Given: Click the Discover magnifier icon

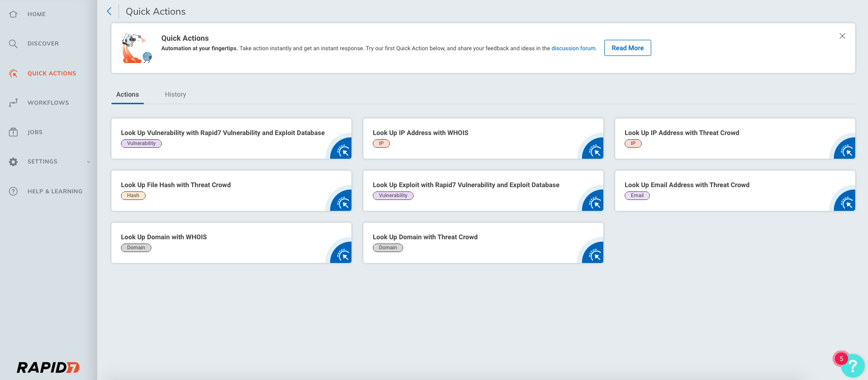Looking at the screenshot, I should (x=13, y=44).
